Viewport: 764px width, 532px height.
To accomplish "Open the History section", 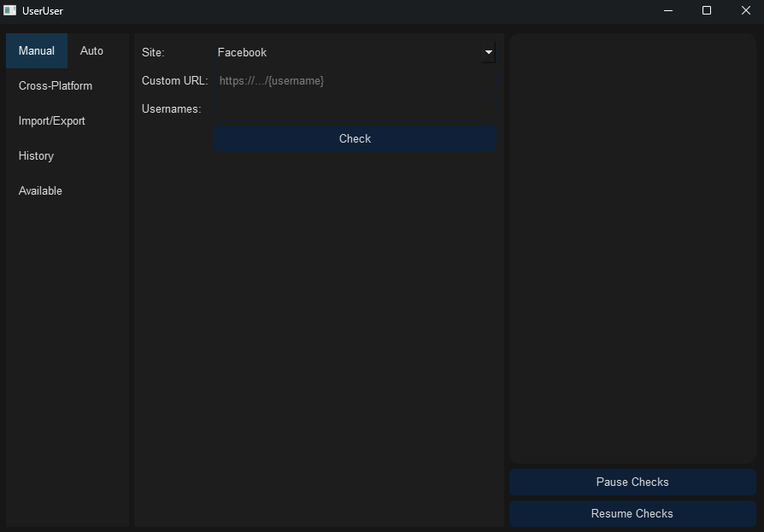I will pos(36,155).
